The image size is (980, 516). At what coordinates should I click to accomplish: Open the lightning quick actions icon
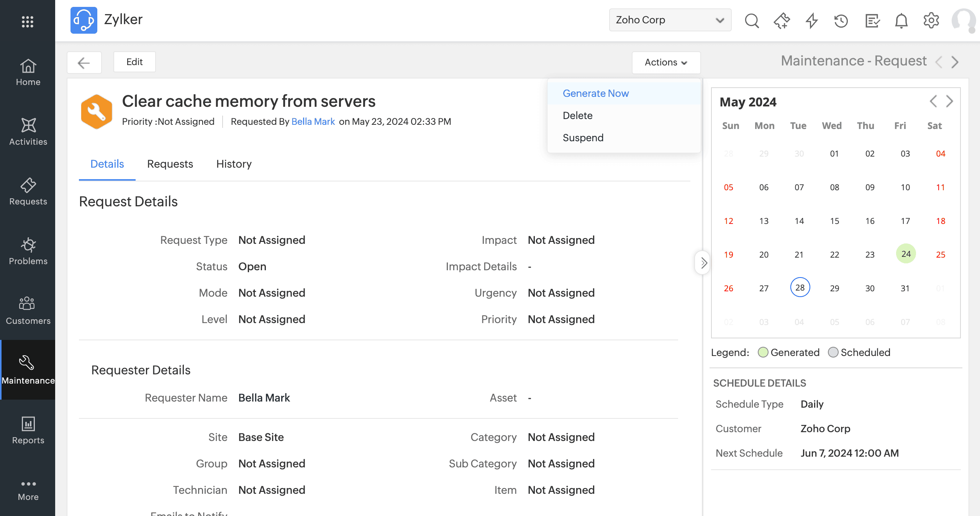point(811,20)
